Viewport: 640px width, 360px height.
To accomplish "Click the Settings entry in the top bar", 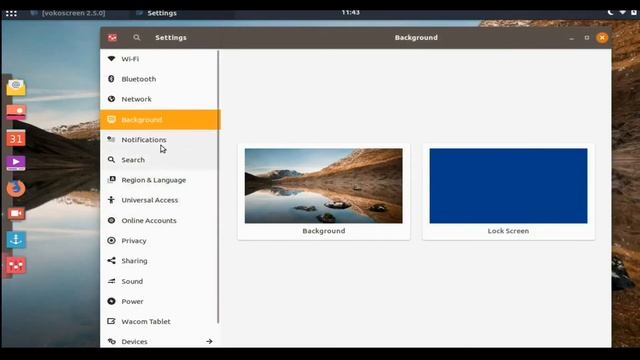I will pyautogui.click(x=157, y=13).
